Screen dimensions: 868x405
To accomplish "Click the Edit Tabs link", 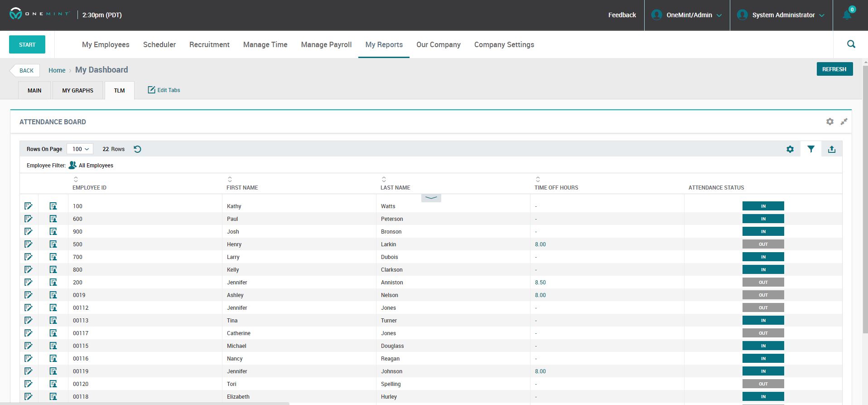I will (164, 90).
